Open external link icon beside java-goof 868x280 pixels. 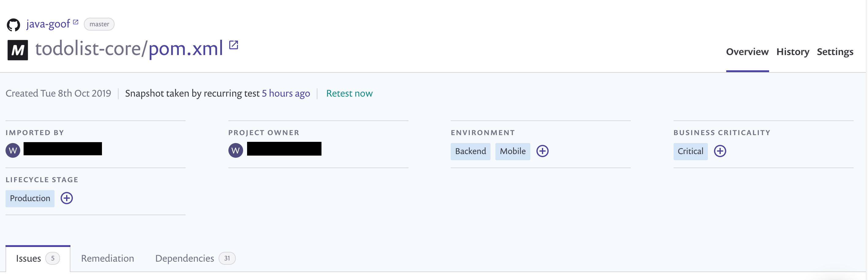pos(76,22)
